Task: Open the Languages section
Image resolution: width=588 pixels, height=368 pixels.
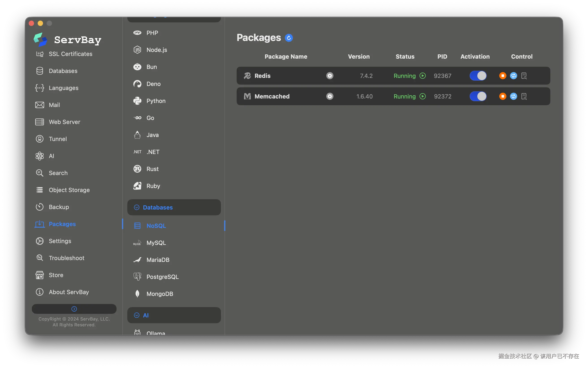Action: (x=57, y=88)
